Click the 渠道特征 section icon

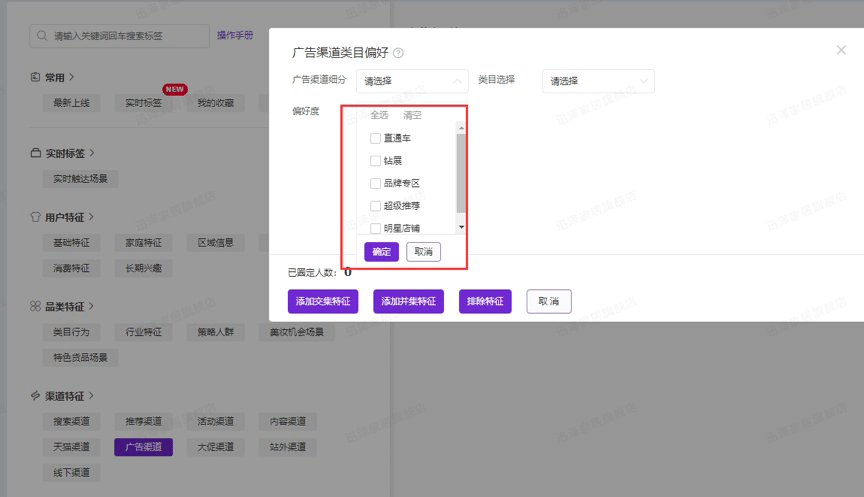(36, 396)
